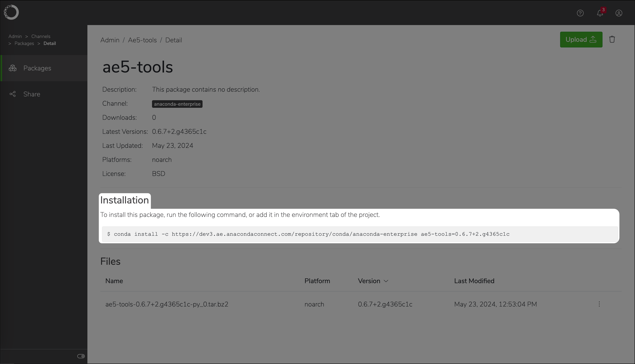Click the Anaconda logo icon
Image resolution: width=635 pixels, height=364 pixels.
11,12
